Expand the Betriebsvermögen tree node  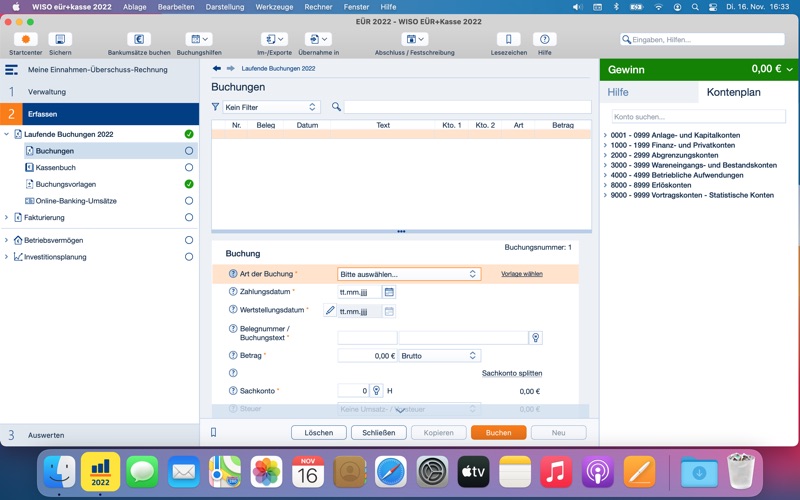pyautogui.click(x=7, y=240)
